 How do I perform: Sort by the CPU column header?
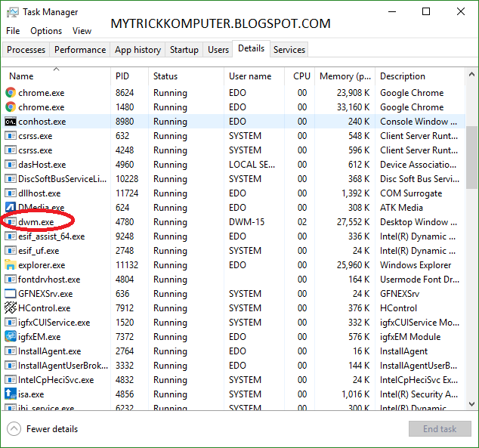click(299, 76)
